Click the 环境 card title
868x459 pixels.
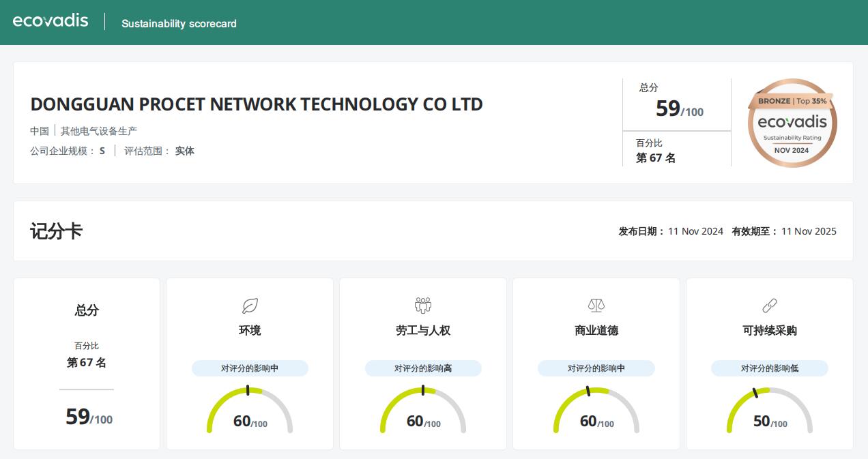pyautogui.click(x=250, y=330)
